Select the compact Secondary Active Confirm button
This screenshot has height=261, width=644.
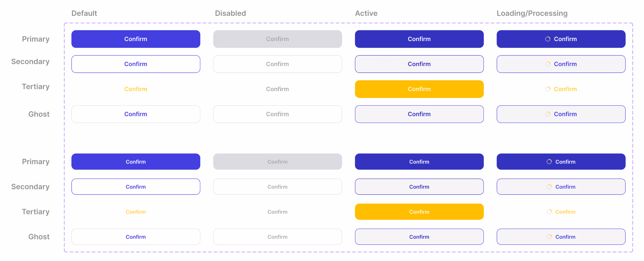pyautogui.click(x=419, y=186)
